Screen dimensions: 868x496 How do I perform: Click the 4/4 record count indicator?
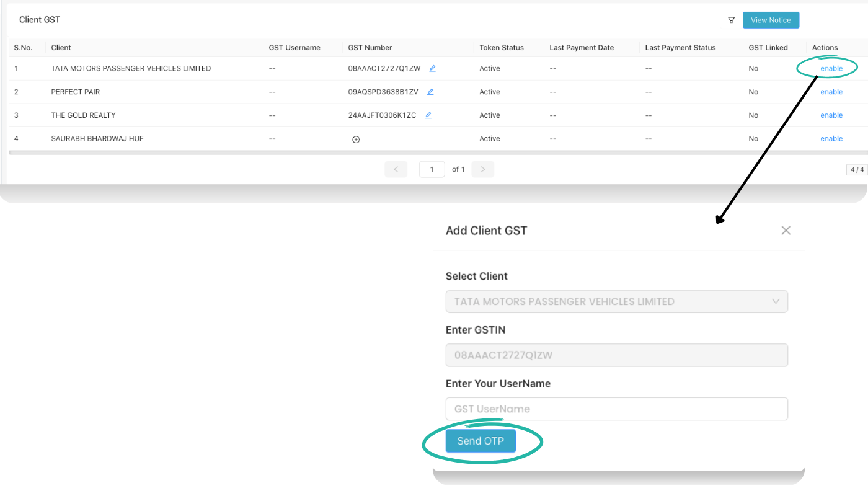point(856,169)
